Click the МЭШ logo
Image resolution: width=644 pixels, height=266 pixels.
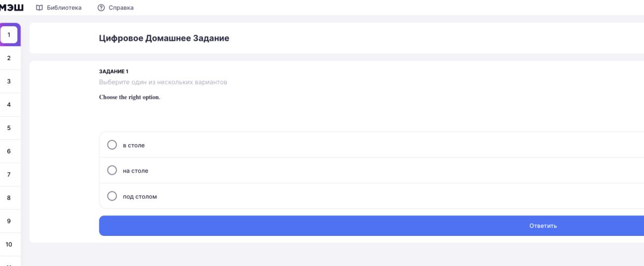12,8
